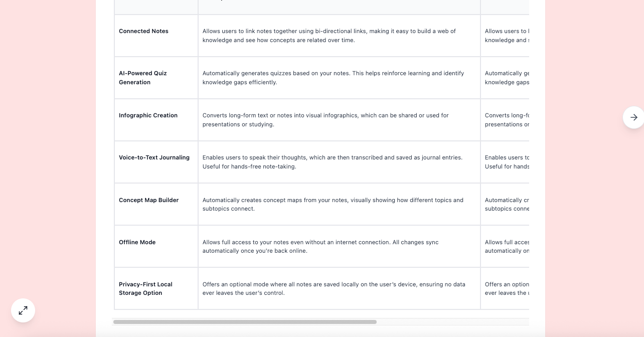This screenshot has height=337, width=644.
Task: Click the quiz generation description cell
Action: [339, 78]
